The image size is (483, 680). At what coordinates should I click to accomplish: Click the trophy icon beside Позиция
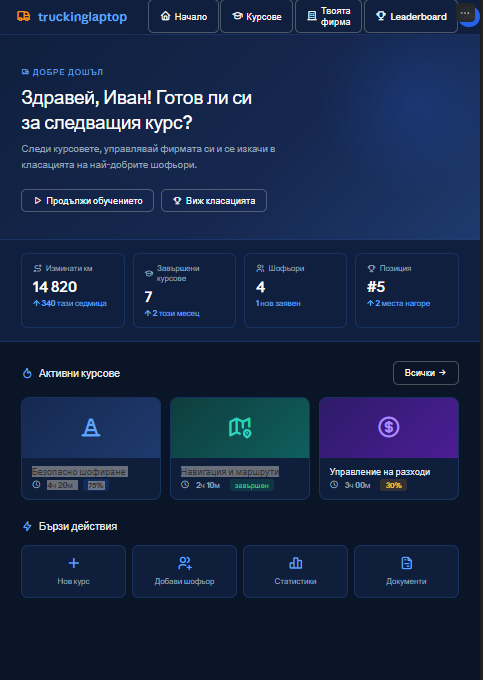pos(371,268)
